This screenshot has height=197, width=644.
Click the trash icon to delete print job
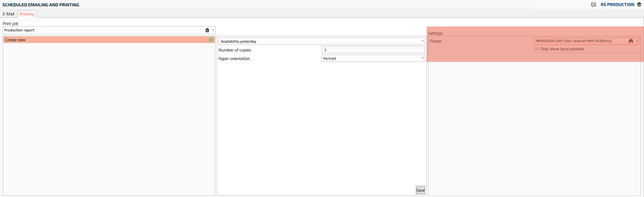[x=207, y=30]
